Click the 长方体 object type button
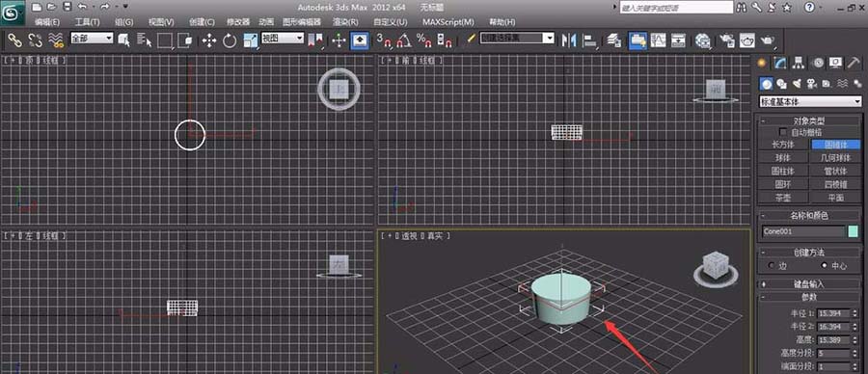Screen dimensions: 868x374 coord(783,145)
